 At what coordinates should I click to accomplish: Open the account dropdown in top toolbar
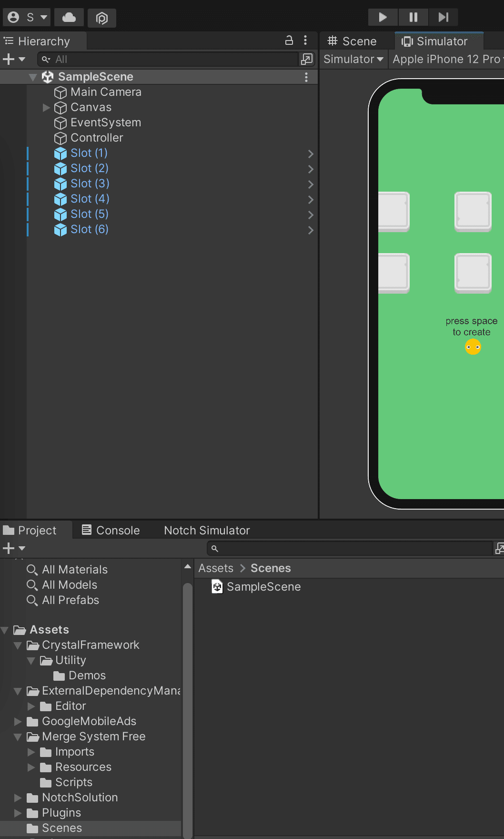(x=27, y=18)
